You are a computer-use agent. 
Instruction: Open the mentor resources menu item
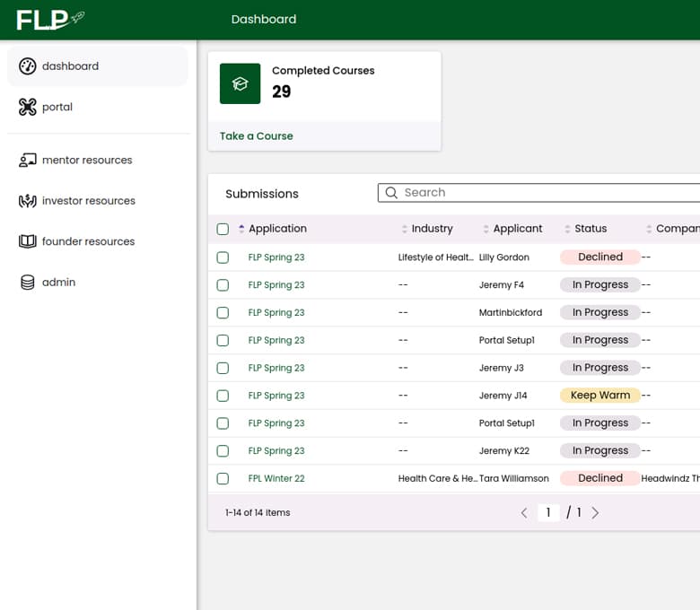point(87,161)
